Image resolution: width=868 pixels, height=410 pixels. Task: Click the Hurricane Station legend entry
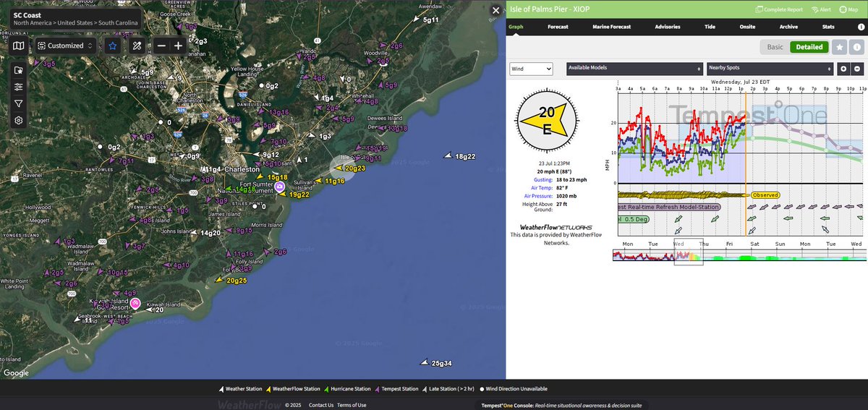347,389
